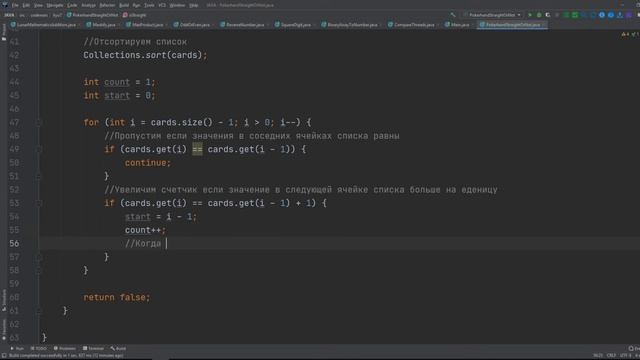Open the Structure tool window sidebar button

point(4,300)
